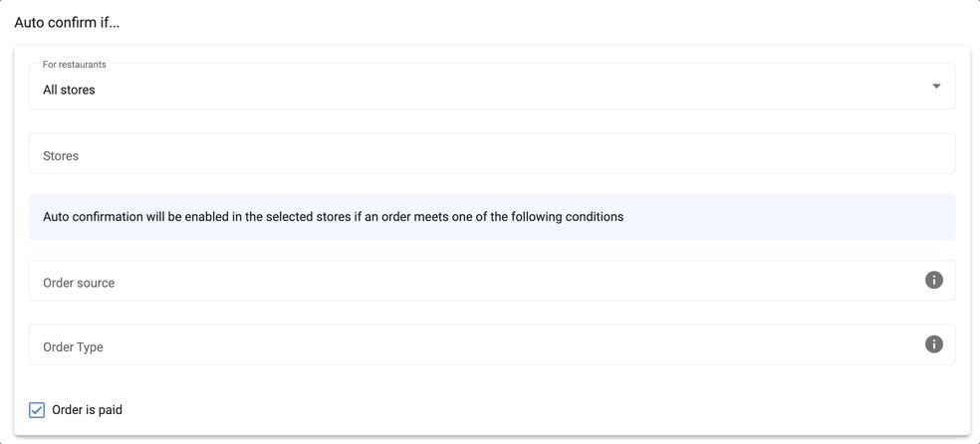The width and height of the screenshot is (980, 444).
Task: Click the "Auto confirm if..." heading
Action: pyautogui.click(x=67, y=22)
